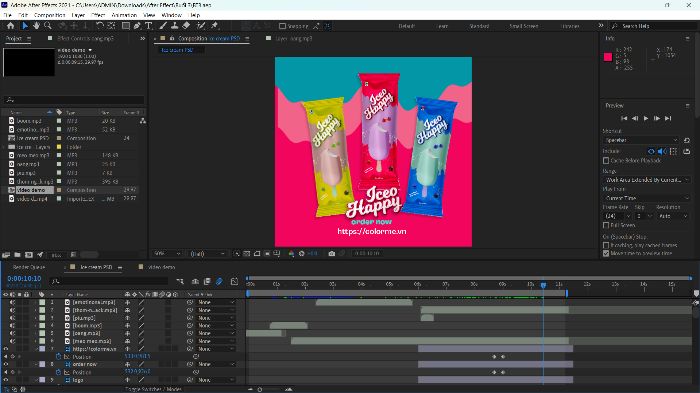
Task: Click the new composition icon in Project panel
Action: point(29,255)
